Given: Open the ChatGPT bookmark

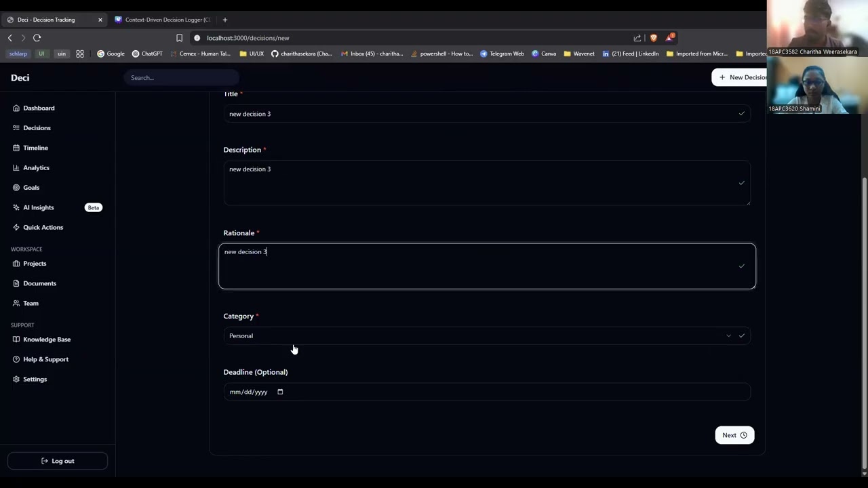Looking at the screenshot, I should pyautogui.click(x=147, y=54).
